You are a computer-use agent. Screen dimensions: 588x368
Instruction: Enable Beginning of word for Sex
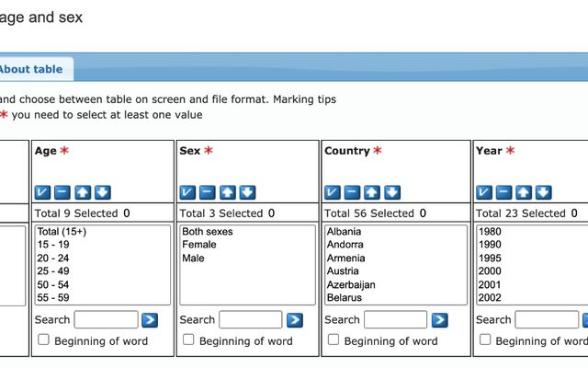pos(188,340)
